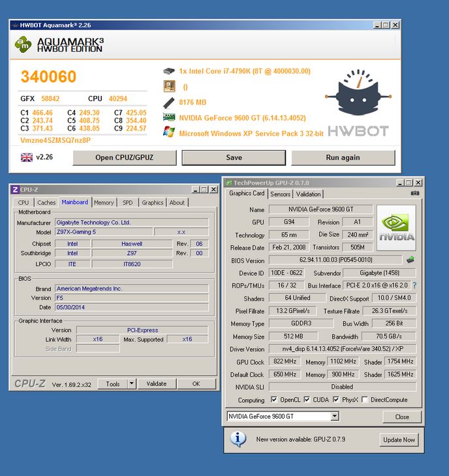Click the motherboard Model field Z97X-Gaming 5
The height and width of the screenshot is (476, 449).
[x=104, y=232]
